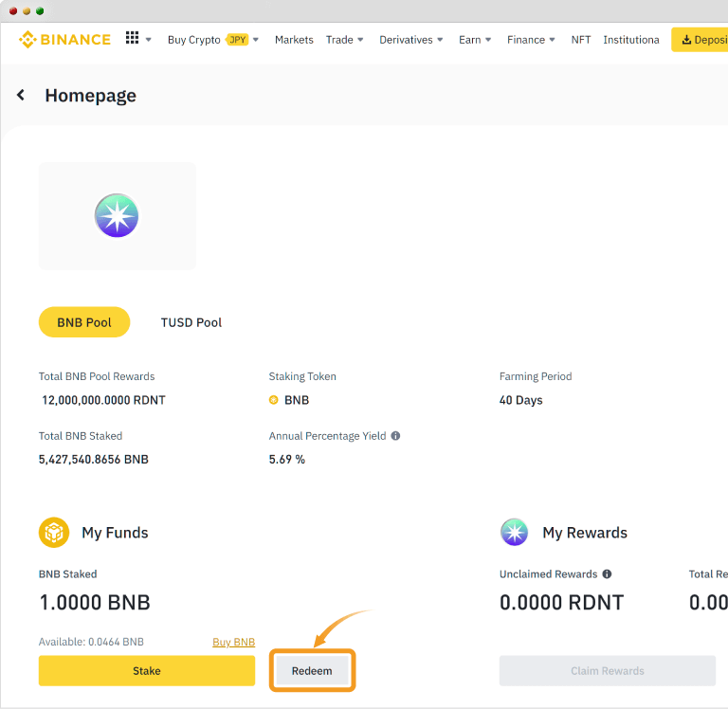728x709 pixels.
Task: Open the Buy BNB link
Action: coord(233,642)
